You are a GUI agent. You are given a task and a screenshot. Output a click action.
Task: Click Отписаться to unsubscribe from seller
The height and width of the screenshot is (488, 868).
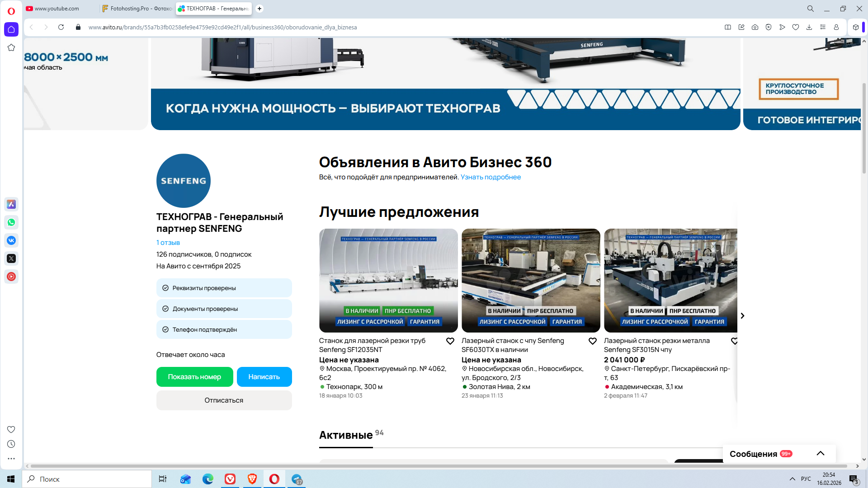(224, 400)
